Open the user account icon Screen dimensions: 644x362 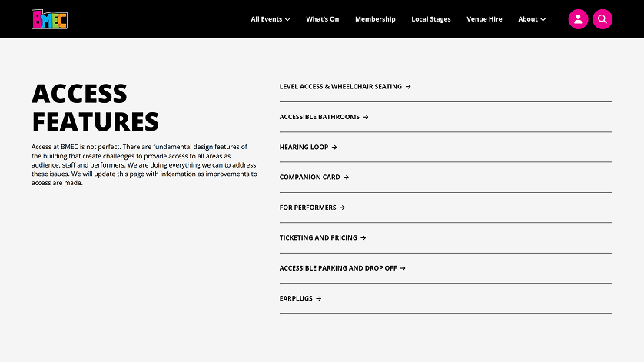pyautogui.click(x=578, y=19)
